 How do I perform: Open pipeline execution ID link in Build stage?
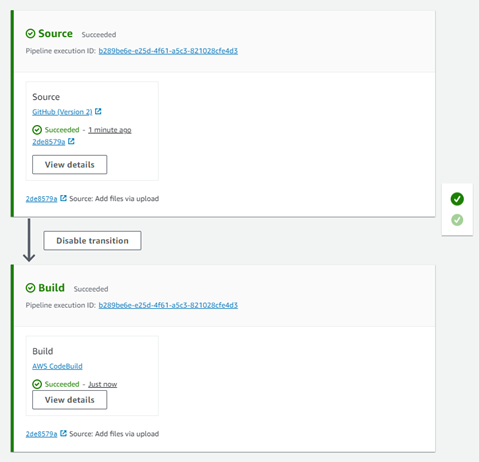tap(168, 305)
